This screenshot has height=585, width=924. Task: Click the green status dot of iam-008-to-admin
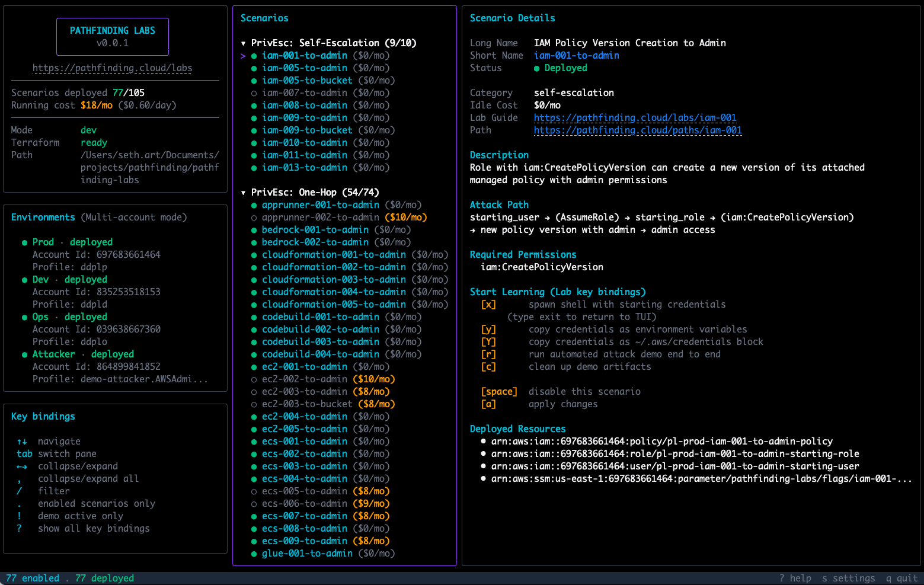point(254,106)
